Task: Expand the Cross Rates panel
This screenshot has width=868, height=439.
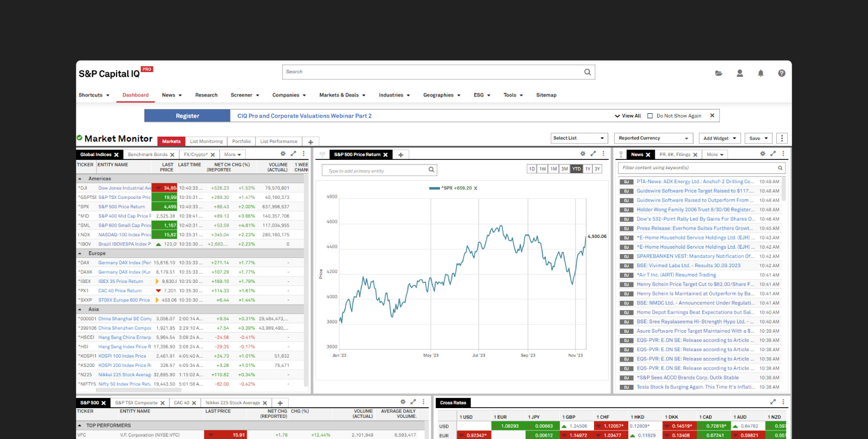Action: point(773,402)
